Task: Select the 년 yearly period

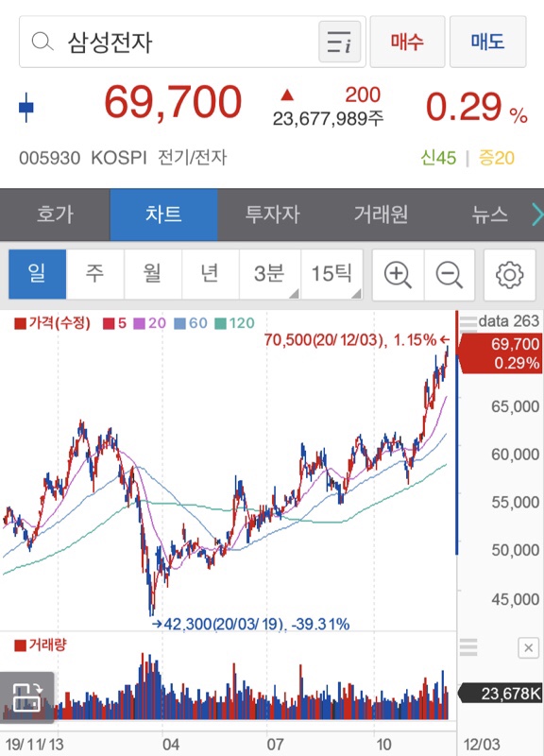Action: click(x=210, y=274)
